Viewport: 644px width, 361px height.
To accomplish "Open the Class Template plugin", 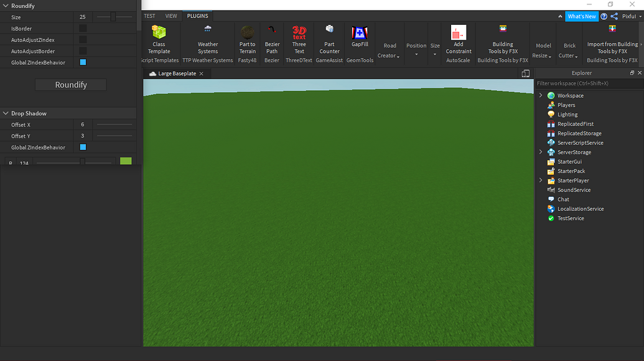I will pyautogui.click(x=159, y=39).
